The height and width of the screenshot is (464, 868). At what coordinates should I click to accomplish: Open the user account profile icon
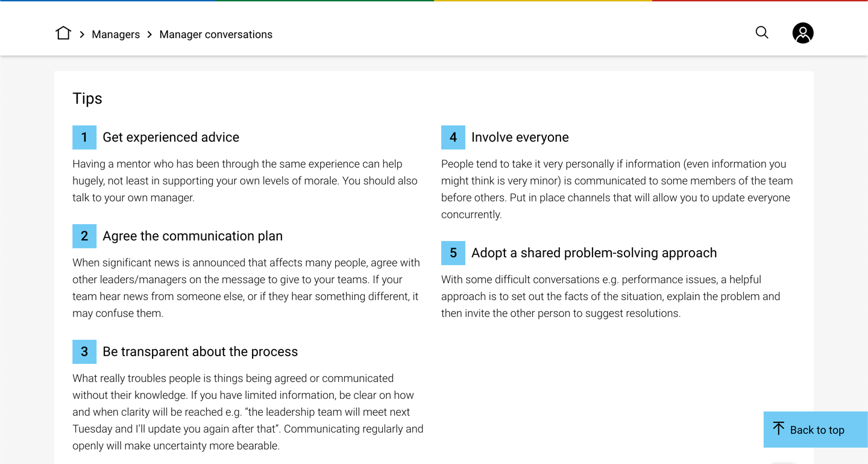pyautogui.click(x=802, y=33)
